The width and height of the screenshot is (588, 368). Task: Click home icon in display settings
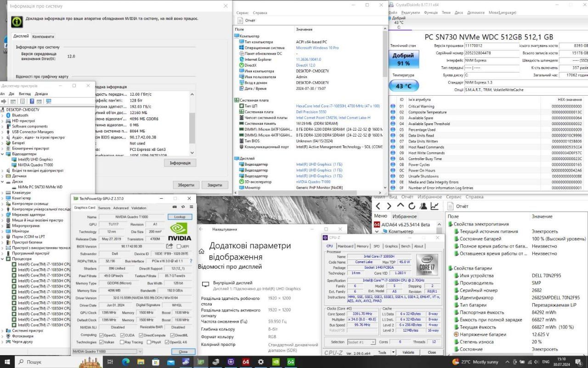(x=201, y=251)
